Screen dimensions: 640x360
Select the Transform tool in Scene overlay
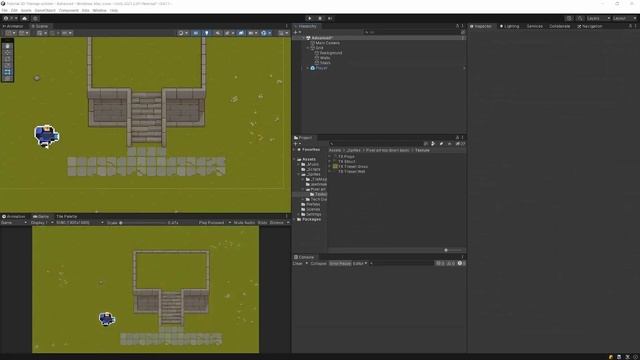pyautogui.click(x=8, y=78)
